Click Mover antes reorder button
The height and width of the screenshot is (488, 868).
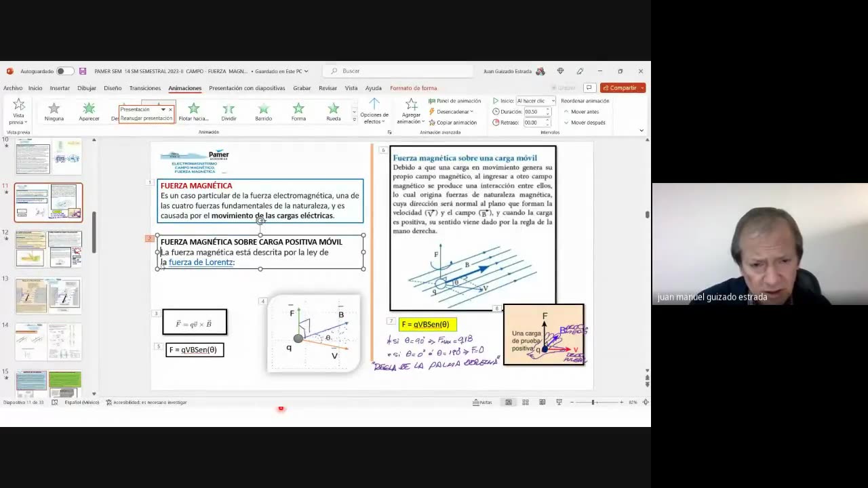coord(581,112)
